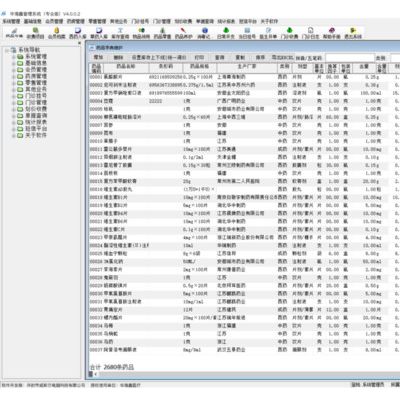Open 库存查询 from the toolbar
The width and height of the screenshot is (400, 400).
(120, 33)
